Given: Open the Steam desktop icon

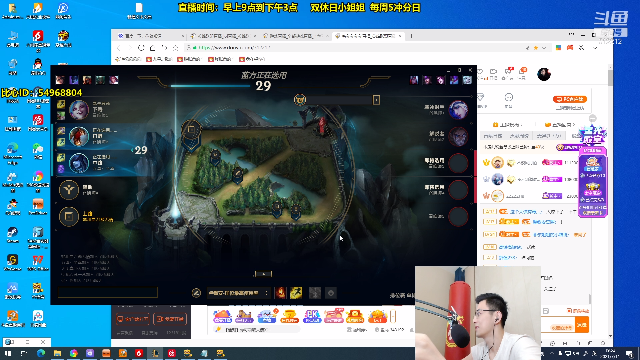Looking at the screenshot, I should pyautogui.click(x=12, y=234).
